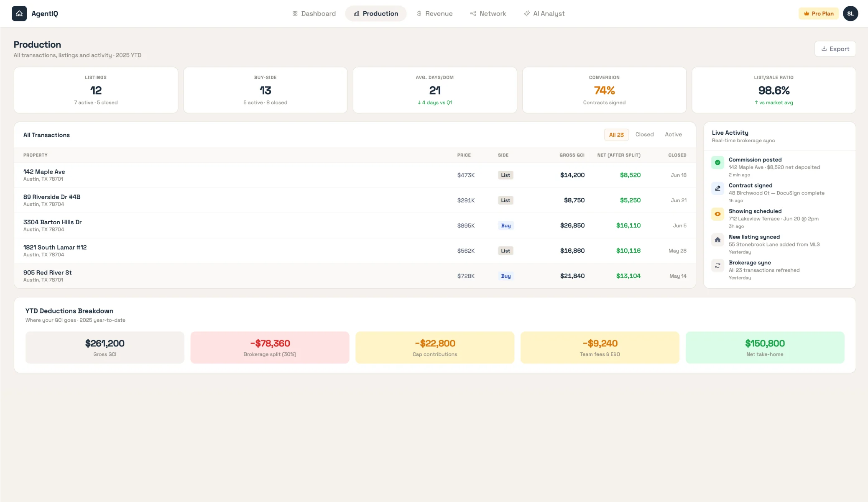Select the All 23 transactions filter
The width and height of the screenshot is (868, 502).
pyautogui.click(x=616, y=135)
